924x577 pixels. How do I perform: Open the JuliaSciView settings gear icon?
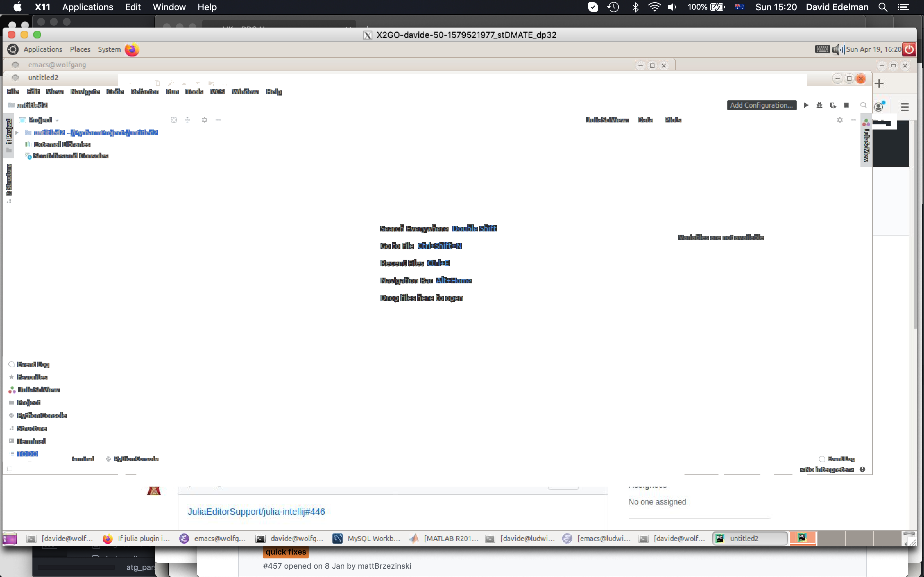840,120
